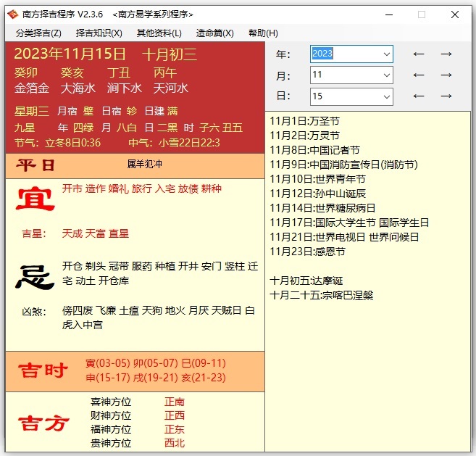Step forward one day using right arrow
This screenshot has height=456, width=476.
click(x=446, y=96)
